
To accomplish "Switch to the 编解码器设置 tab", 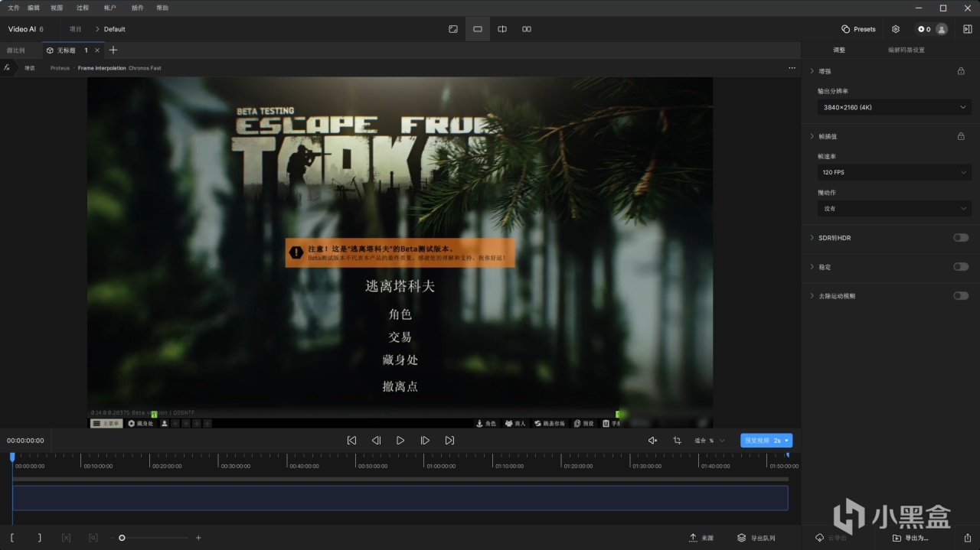I will (x=906, y=50).
